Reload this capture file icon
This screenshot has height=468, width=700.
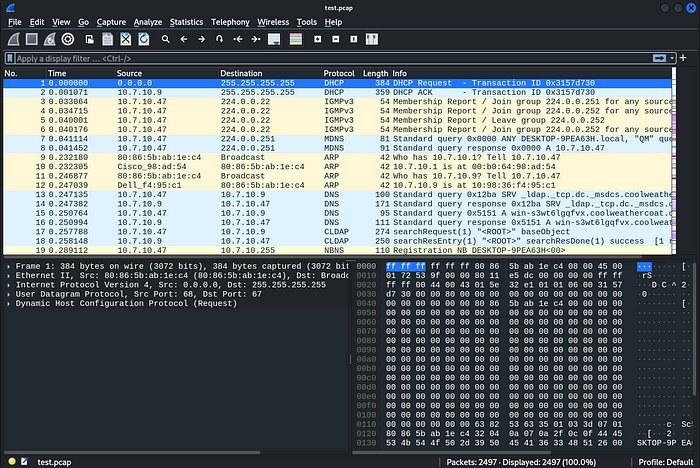(x=144, y=39)
